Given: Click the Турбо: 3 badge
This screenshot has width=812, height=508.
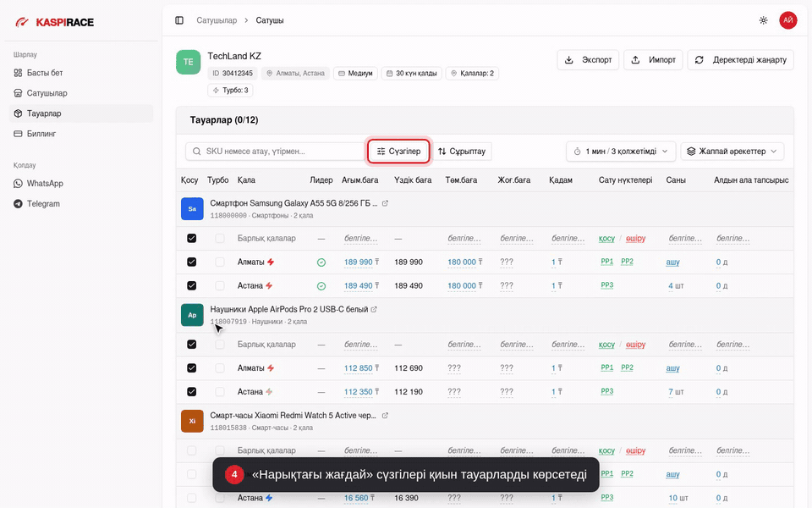Looking at the screenshot, I should coord(230,91).
